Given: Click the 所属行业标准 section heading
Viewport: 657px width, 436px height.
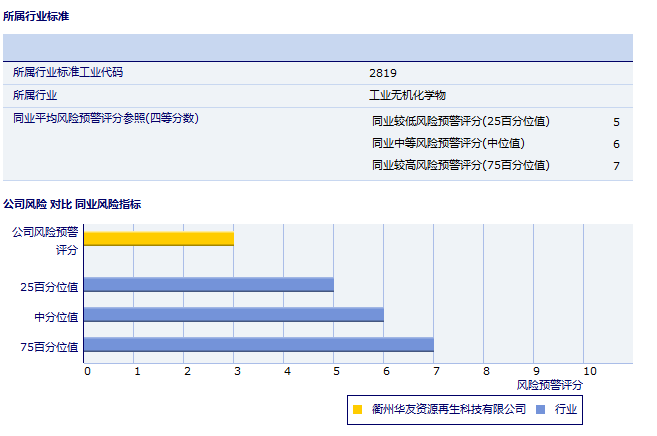Looking at the screenshot, I should pos(37,17).
